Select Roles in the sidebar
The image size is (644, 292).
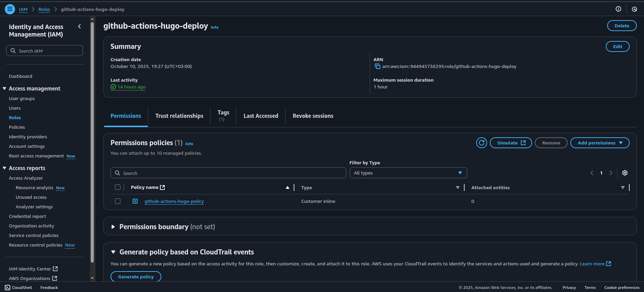[15, 117]
